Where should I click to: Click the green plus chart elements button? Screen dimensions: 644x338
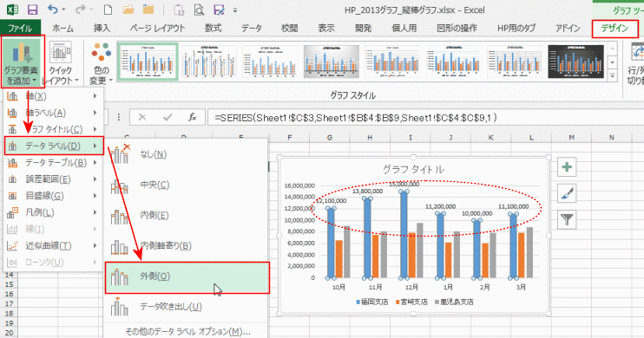[568, 167]
